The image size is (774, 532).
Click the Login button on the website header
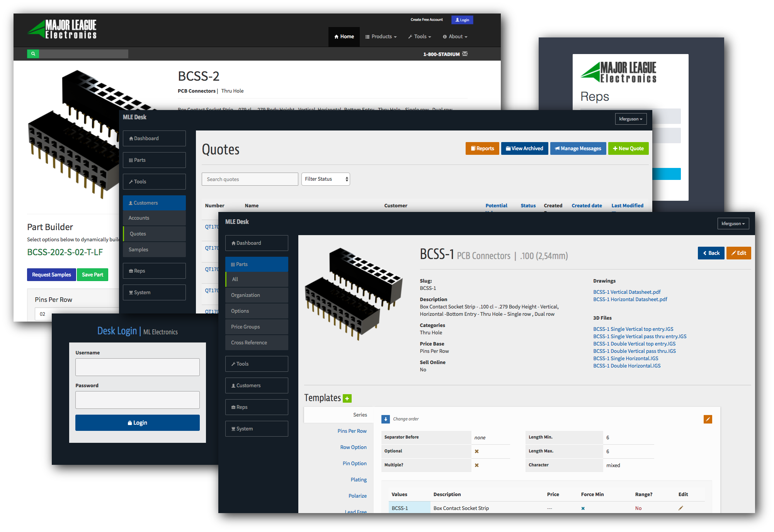(x=462, y=20)
